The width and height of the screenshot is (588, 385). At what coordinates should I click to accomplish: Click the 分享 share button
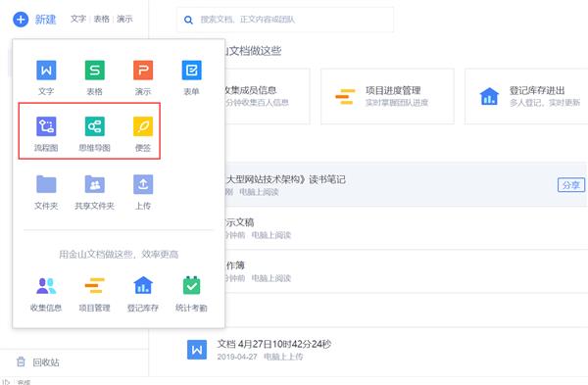[571, 185]
